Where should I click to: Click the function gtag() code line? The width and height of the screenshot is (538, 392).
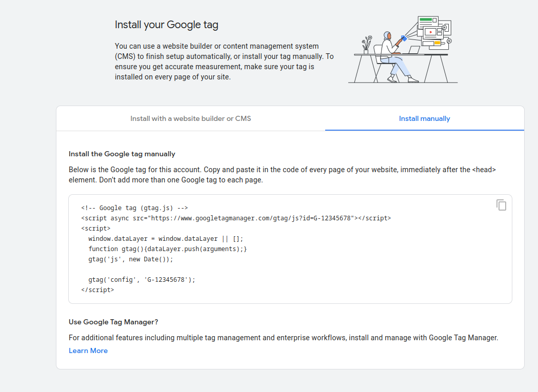tap(167, 249)
